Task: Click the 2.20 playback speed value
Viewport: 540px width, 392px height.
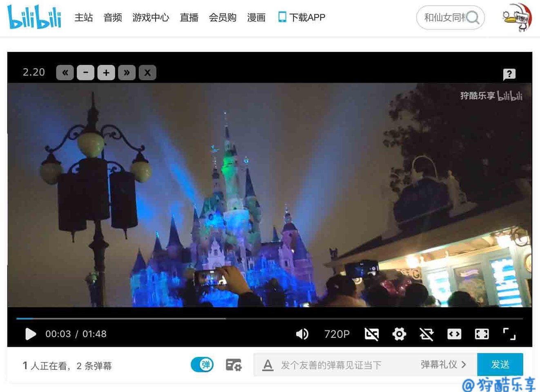Action: pyautogui.click(x=33, y=72)
